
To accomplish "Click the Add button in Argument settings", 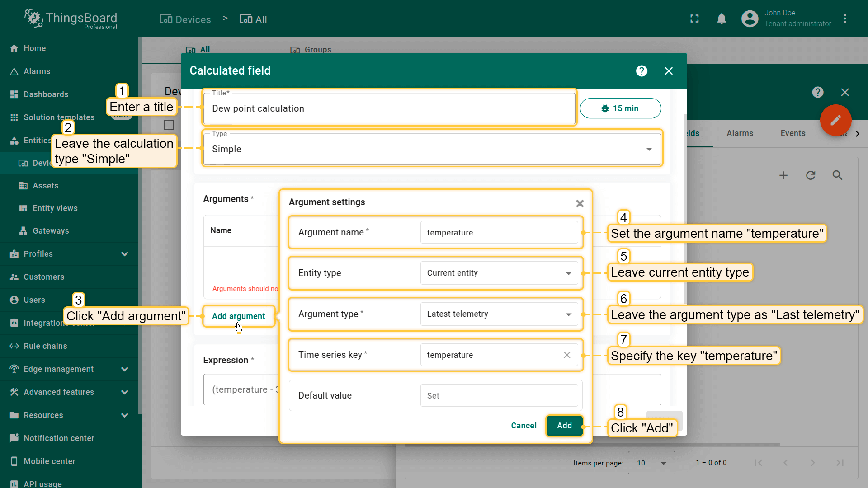I will (x=564, y=426).
